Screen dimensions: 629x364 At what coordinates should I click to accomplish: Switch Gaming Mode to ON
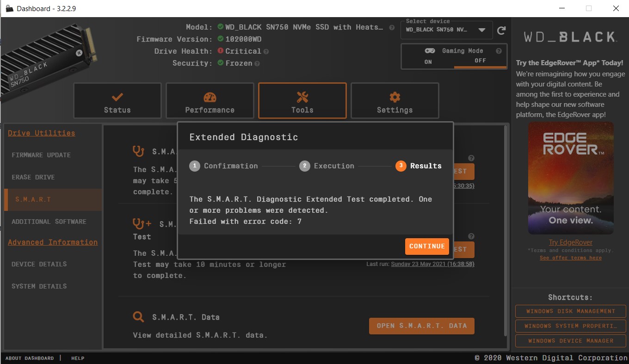click(428, 62)
